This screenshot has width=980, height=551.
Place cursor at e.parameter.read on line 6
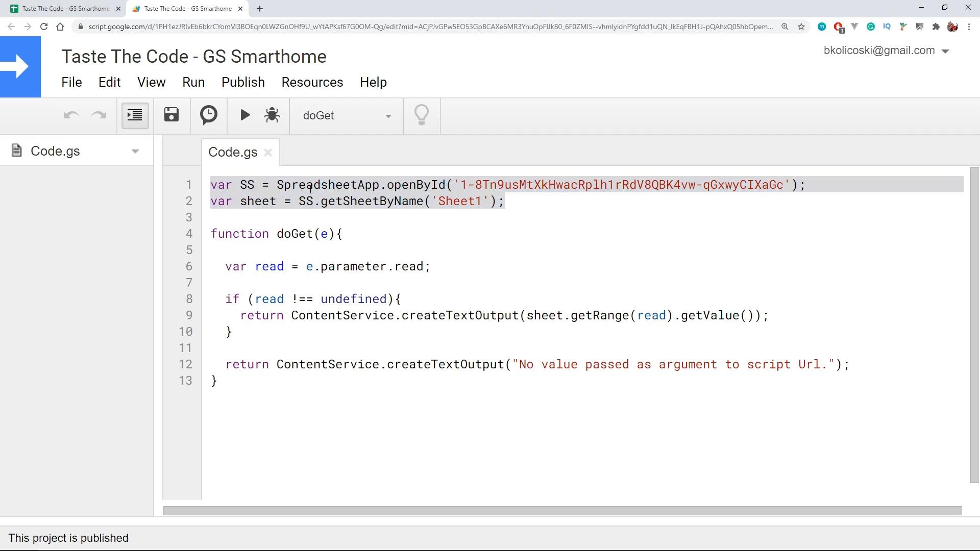pos(364,266)
